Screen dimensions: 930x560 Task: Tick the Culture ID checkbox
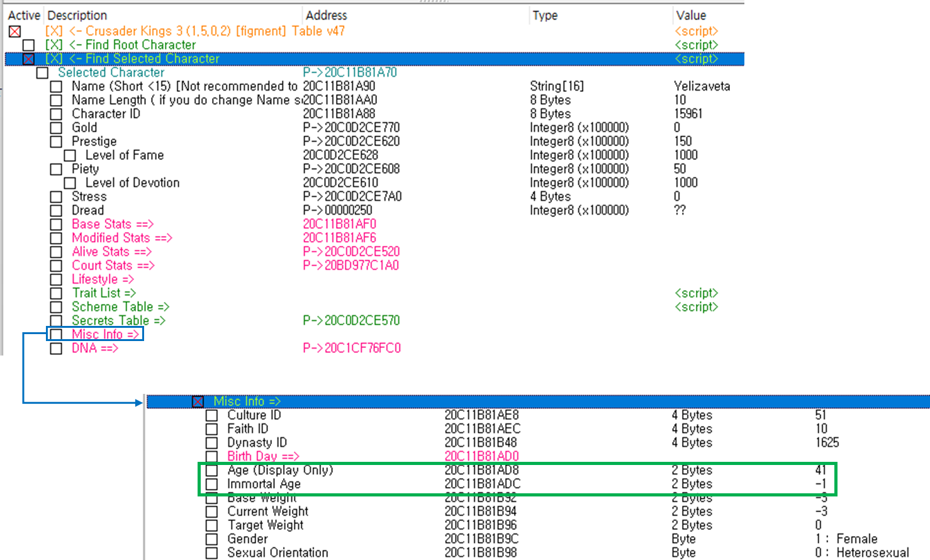[211, 416]
